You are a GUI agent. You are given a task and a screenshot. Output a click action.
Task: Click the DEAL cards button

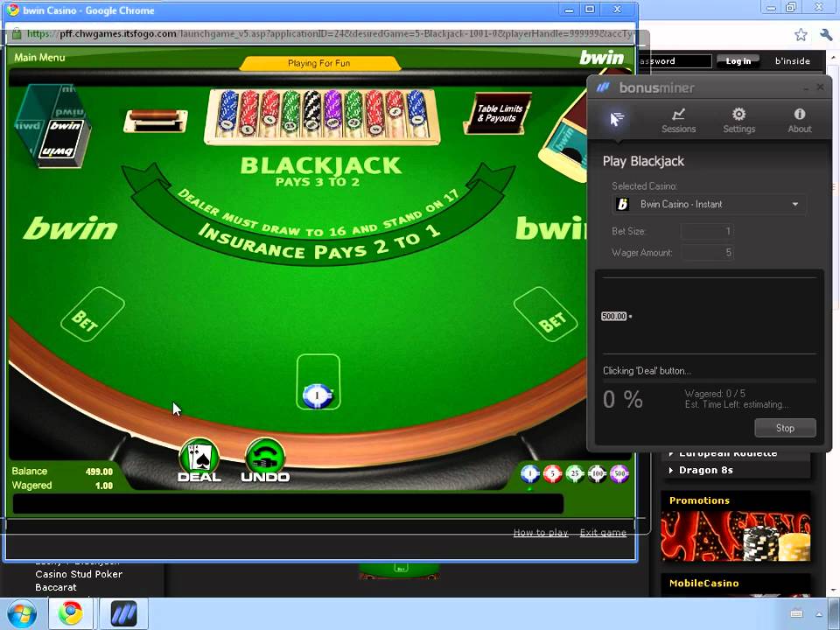(199, 461)
